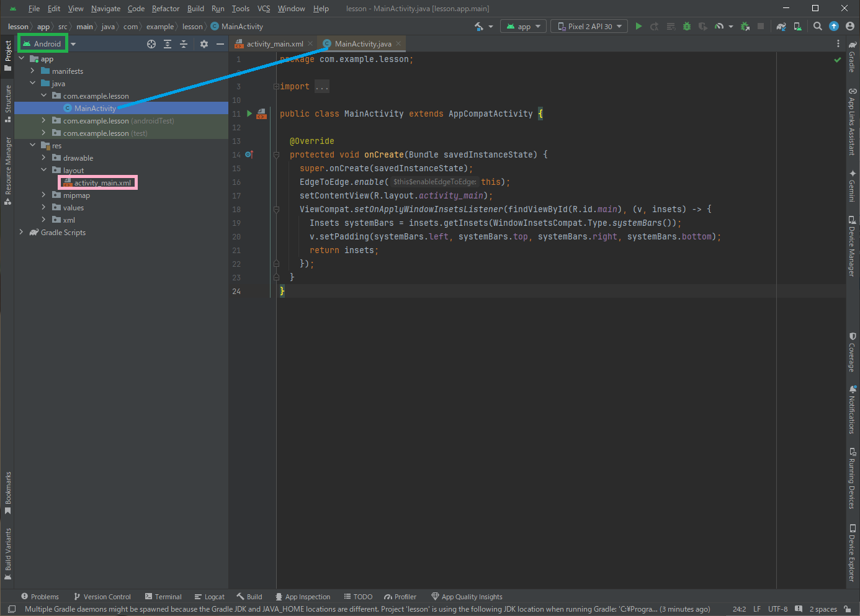Screen dimensions: 860x616
Task: Open the Problems tool window
Action: [40, 597]
